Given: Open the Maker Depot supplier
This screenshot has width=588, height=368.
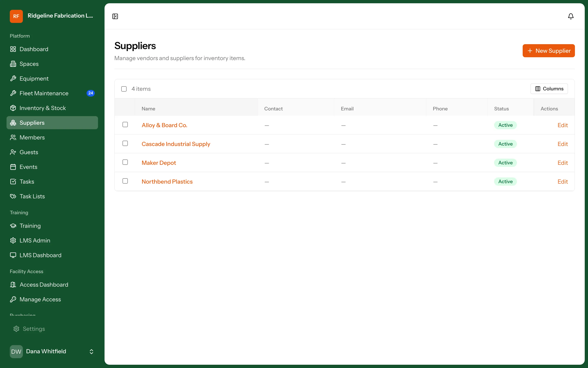Looking at the screenshot, I should point(159,163).
